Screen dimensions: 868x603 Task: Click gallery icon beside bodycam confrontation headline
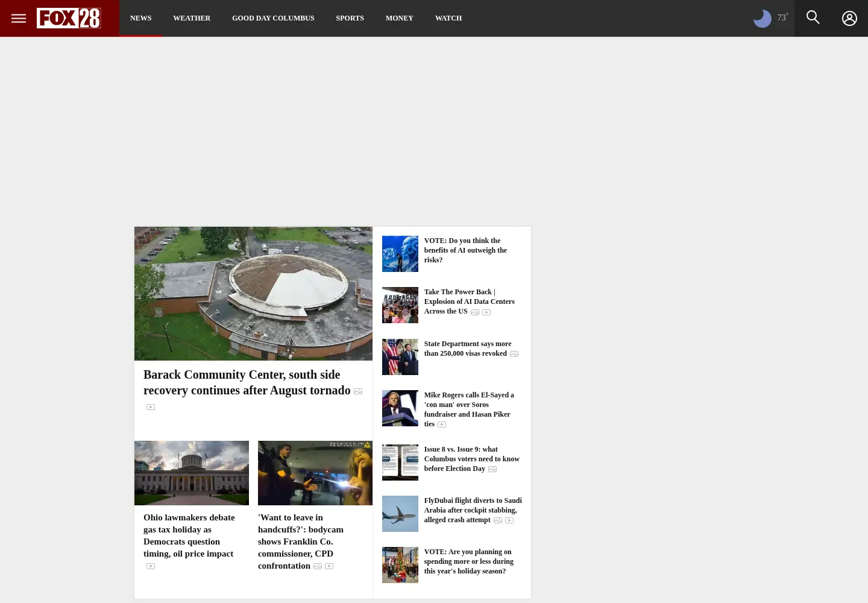point(318,566)
